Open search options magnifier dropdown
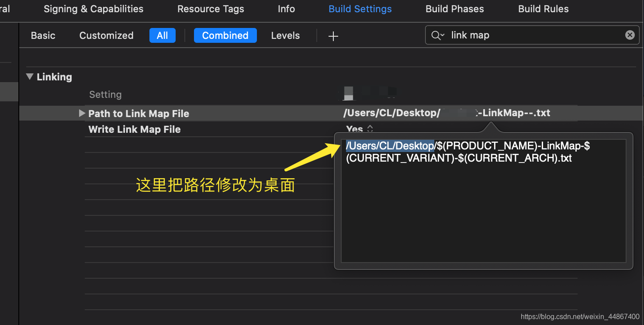Image resolution: width=644 pixels, height=325 pixels. (438, 35)
